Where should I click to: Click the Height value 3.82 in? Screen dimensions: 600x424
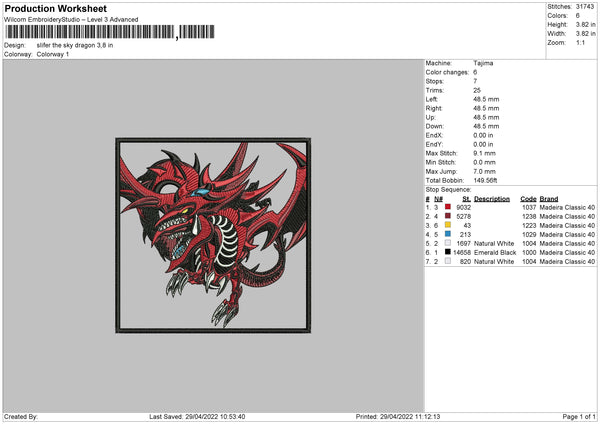tap(585, 24)
